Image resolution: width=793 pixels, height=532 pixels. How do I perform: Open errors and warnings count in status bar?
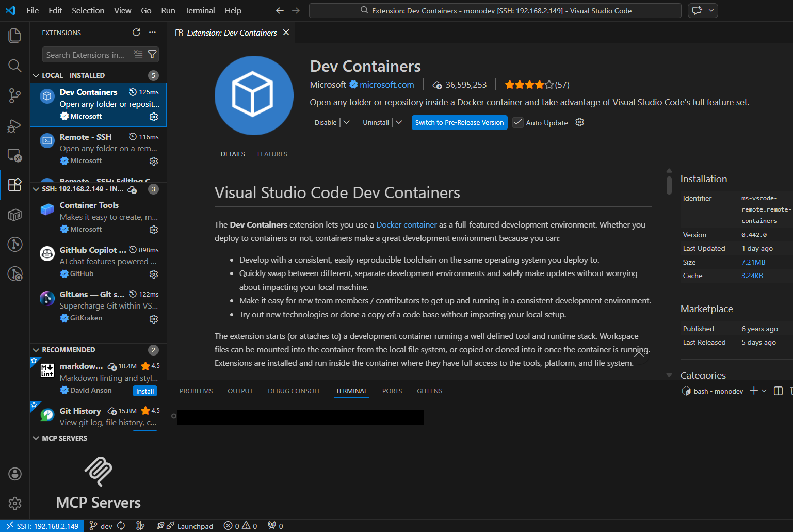click(x=240, y=526)
